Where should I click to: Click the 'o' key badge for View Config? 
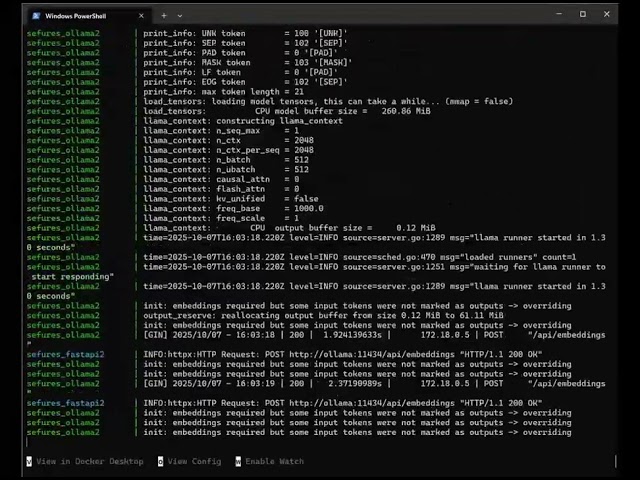click(x=160, y=461)
